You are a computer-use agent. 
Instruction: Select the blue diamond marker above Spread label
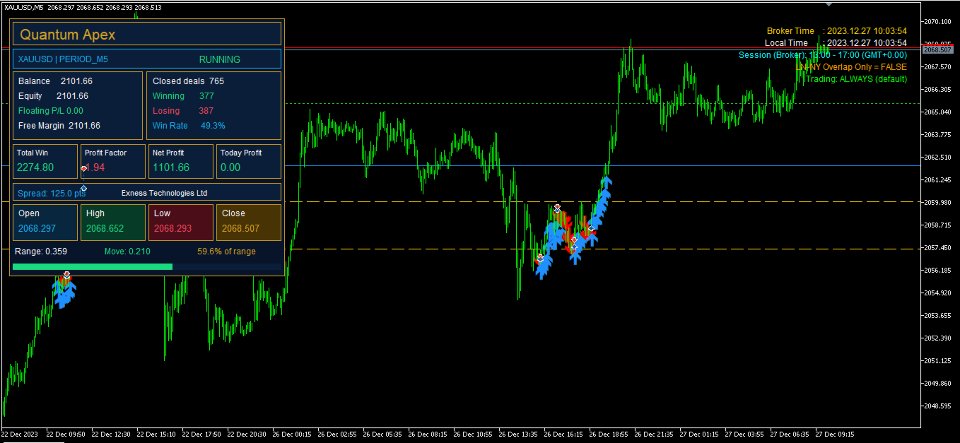tap(83, 188)
